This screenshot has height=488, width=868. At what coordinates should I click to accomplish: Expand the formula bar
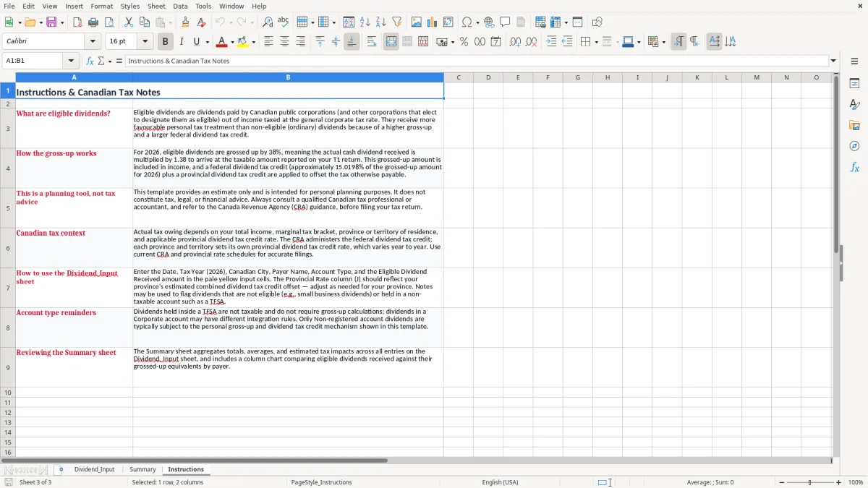click(833, 61)
